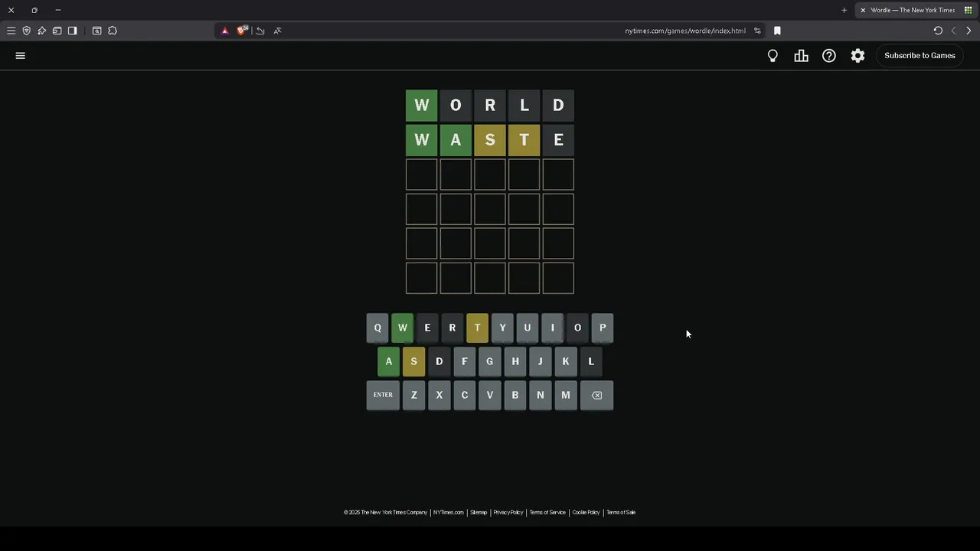This screenshot has height=551, width=980.
Task: Tap the green W key
Action: (x=403, y=328)
